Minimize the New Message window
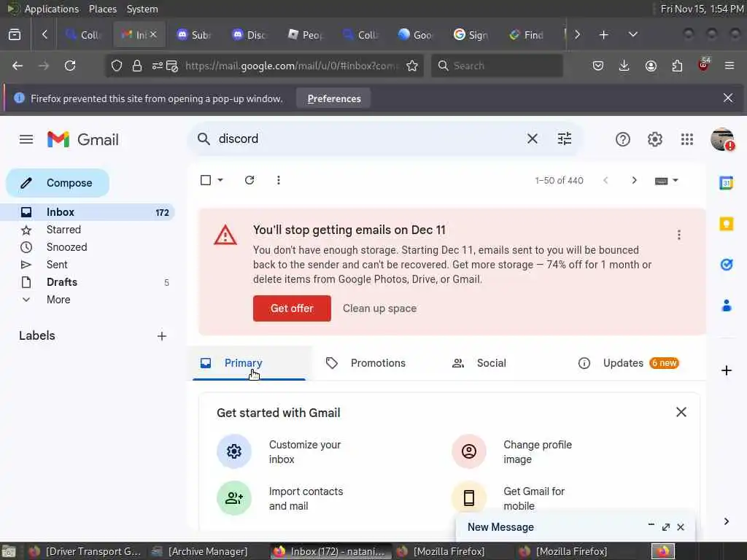Image resolution: width=747 pixels, height=560 pixels. (651, 526)
